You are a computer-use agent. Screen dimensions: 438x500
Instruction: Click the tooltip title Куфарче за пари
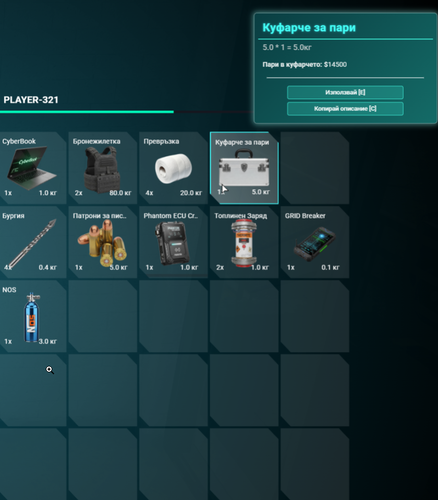[x=309, y=28]
